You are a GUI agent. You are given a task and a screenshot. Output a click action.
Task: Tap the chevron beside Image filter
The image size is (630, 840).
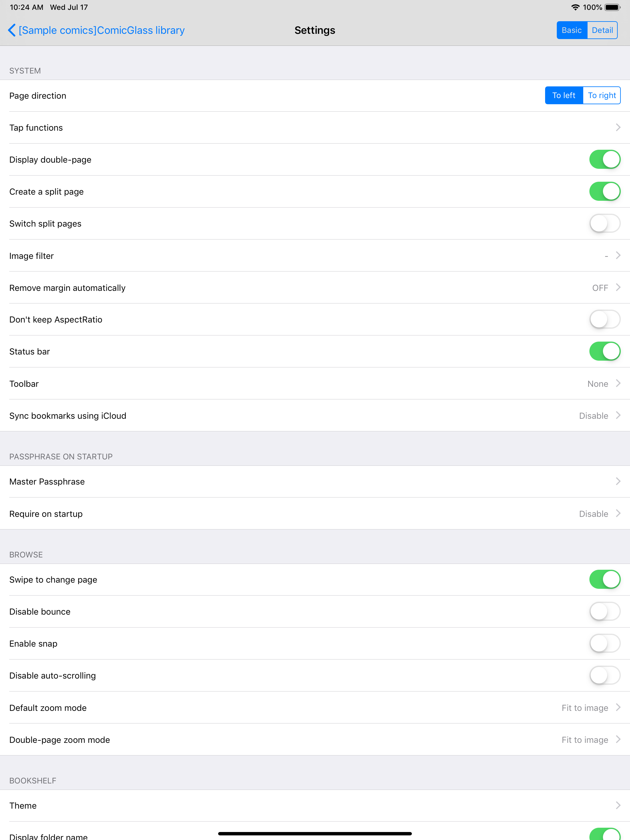(618, 256)
